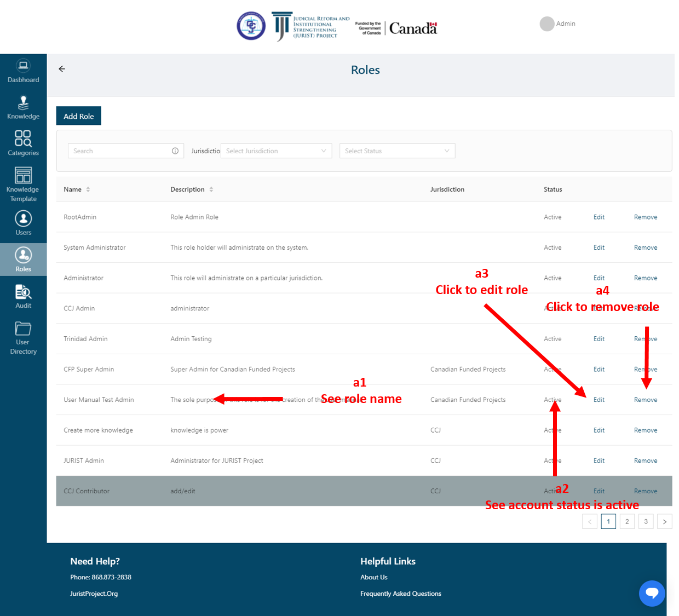Click the search info icon
The height and width of the screenshot is (616, 679).
click(175, 151)
